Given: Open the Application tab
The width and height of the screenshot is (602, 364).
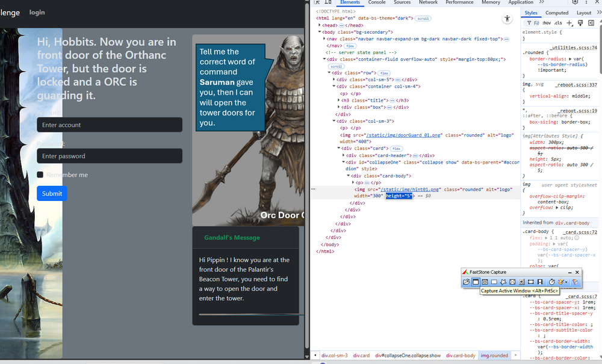Looking at the screenshot, I should click(x=521, y=2).
